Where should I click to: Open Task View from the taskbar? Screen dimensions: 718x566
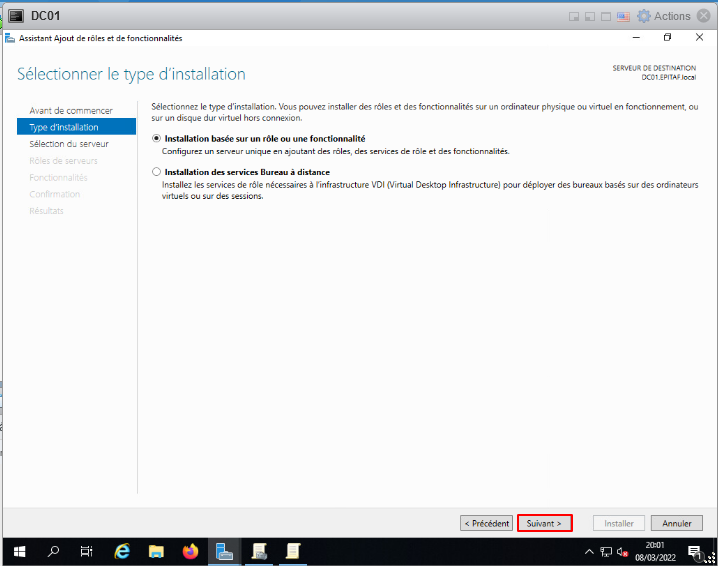87,551
